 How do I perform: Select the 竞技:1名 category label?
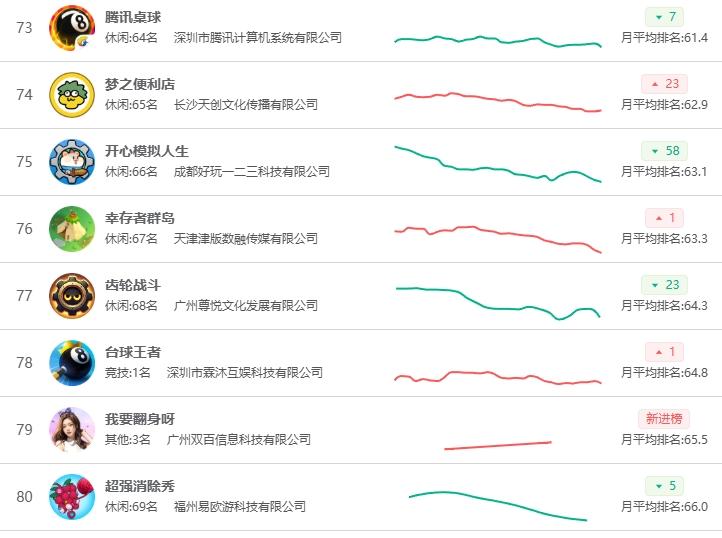click(128, 373)
